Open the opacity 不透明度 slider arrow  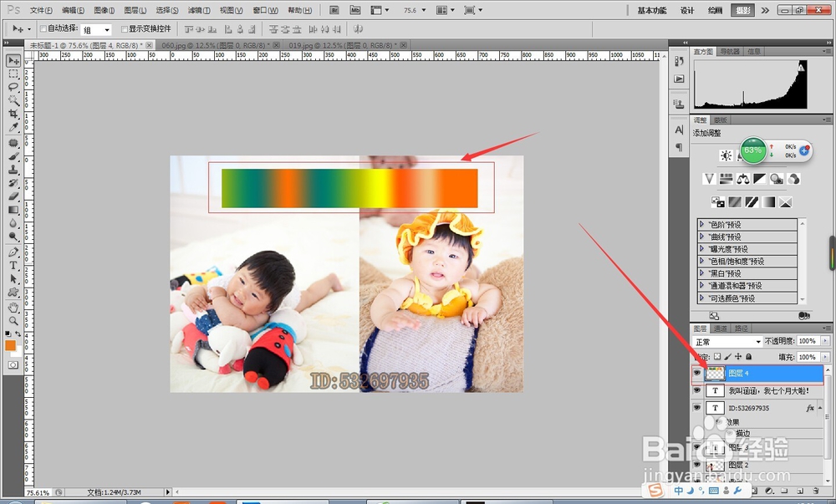[x=825, y=341]
